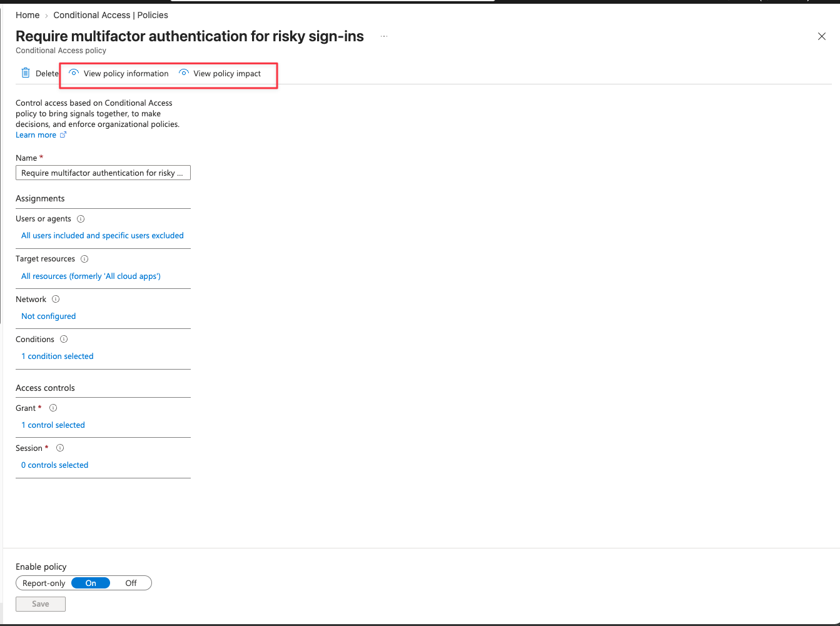This screenshot has height=626, width=840.
Task: Show info tooltip for Users or agents
Action: tap(81, 219)
